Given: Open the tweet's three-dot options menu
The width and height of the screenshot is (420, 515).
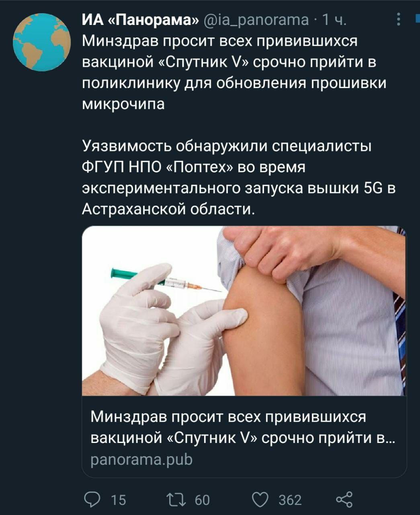Looking at the screenshot, I should (398, 19).
